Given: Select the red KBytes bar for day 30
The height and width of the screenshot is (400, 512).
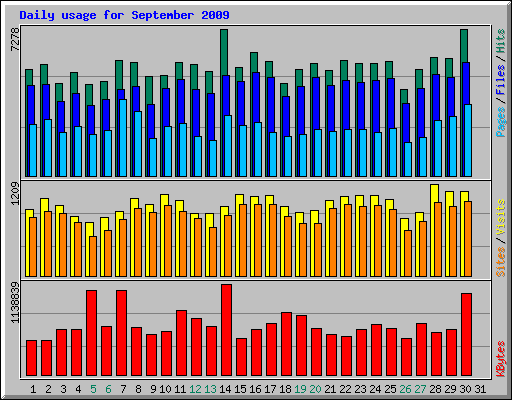Looking at the screenshot, I should 466,335.
